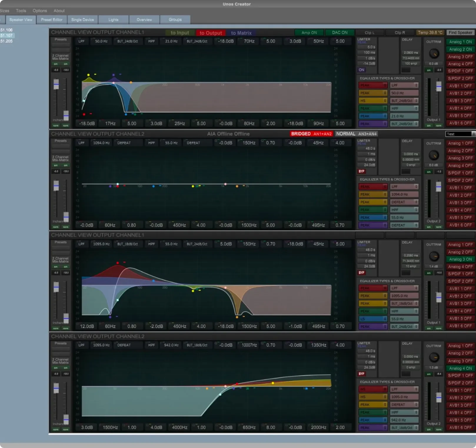Select the yellow EQ node in the top channel graph
The height and width of the screenshot is (448, 476).
(x=88, y=75)
